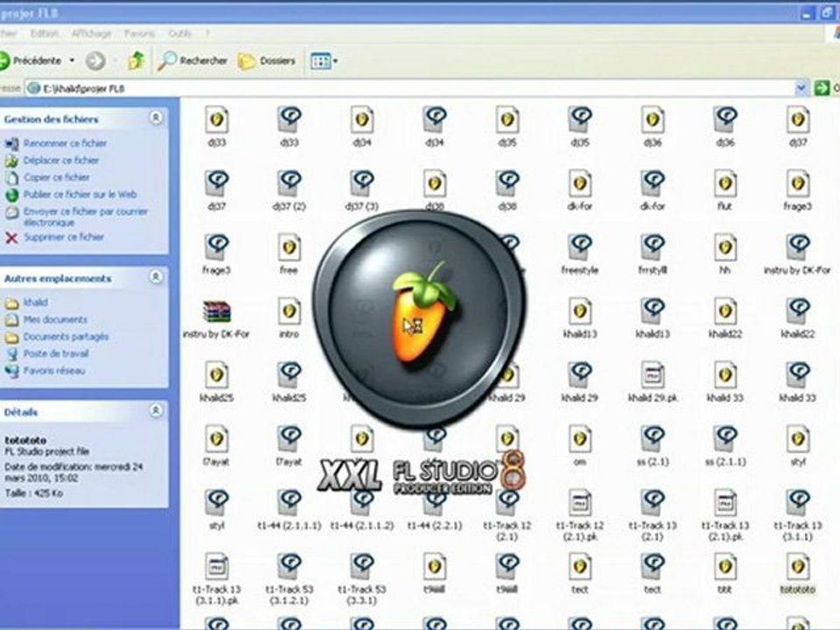Select the khalid 33 audio wave file
Viewport: 840px width, 630px height.
[x=798, y=382]
